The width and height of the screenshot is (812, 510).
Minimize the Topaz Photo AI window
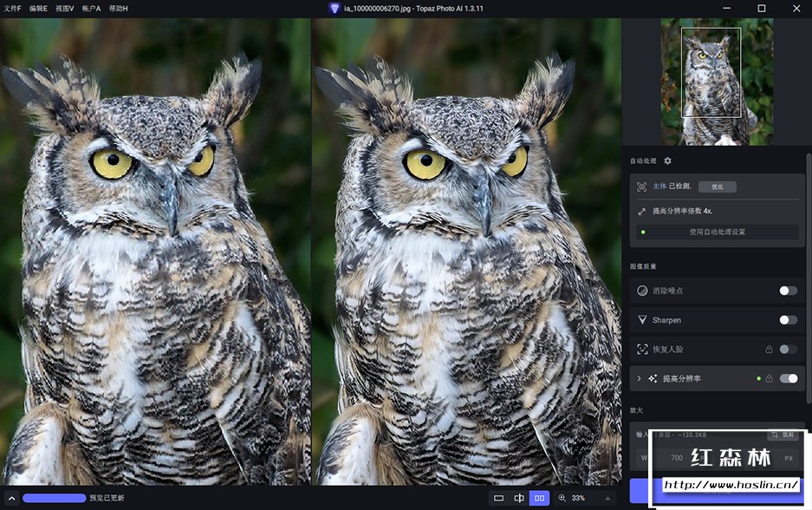[x=726, y=9]
